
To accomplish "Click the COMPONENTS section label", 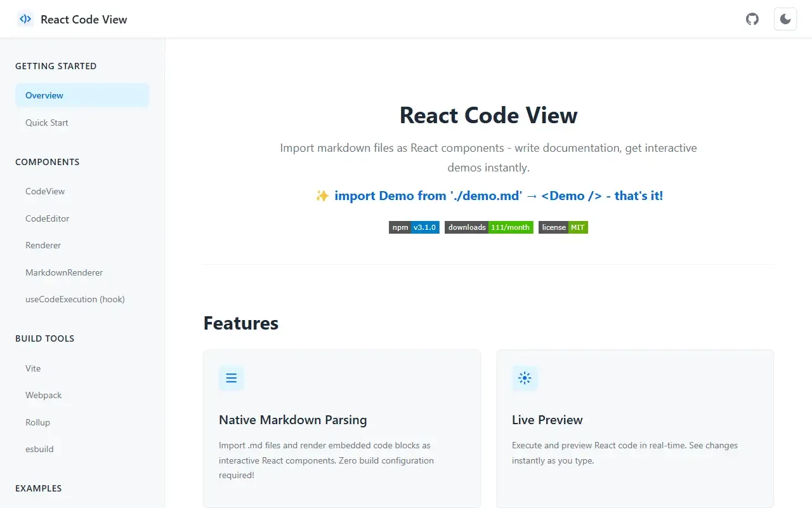I will coord(48,162).
